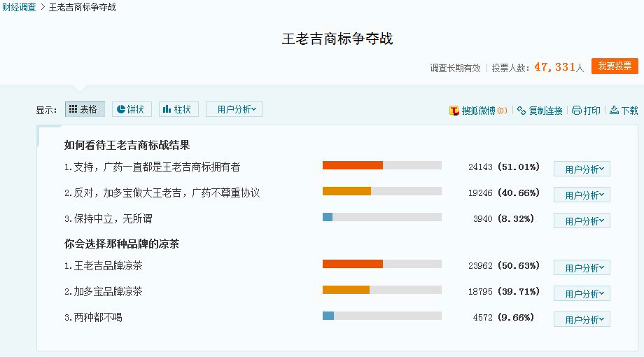Open 用户分析 for 加多宝品牌凉茶

pos(582,293)
